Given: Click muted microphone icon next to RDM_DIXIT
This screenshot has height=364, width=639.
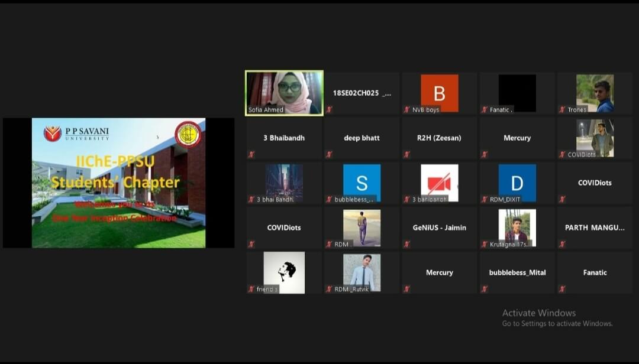Looking at the screenshot, I should pyautogui.click(x=485, y=200).
